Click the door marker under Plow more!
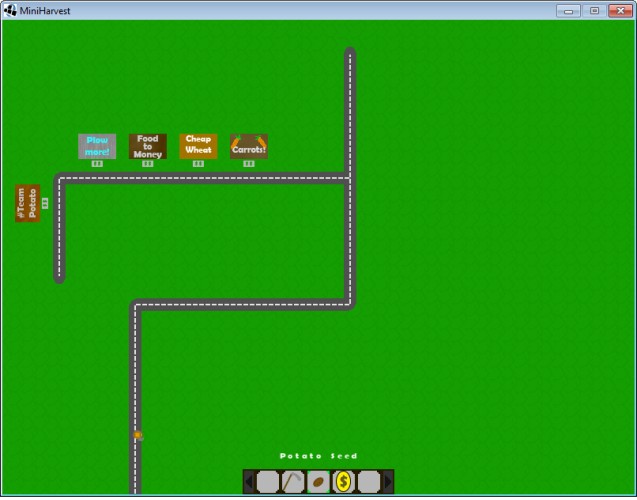The height and width of the screenshot is (500, 637). (x=97, y=164)
